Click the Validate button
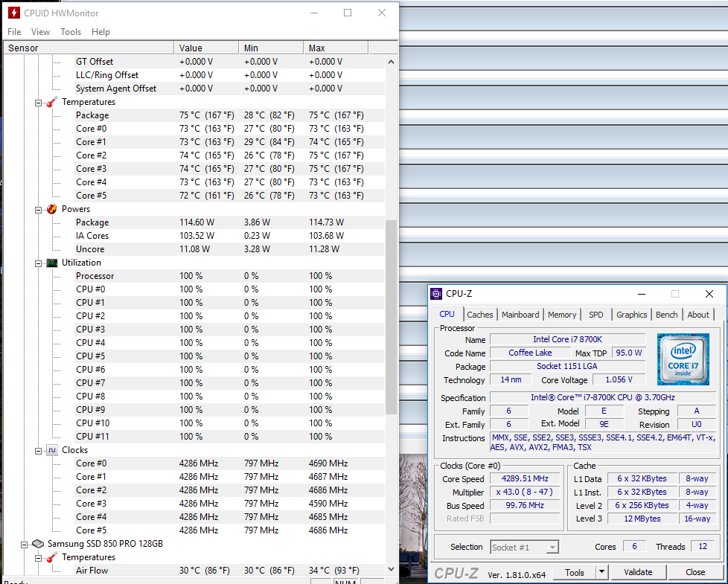 pos(638,572)
